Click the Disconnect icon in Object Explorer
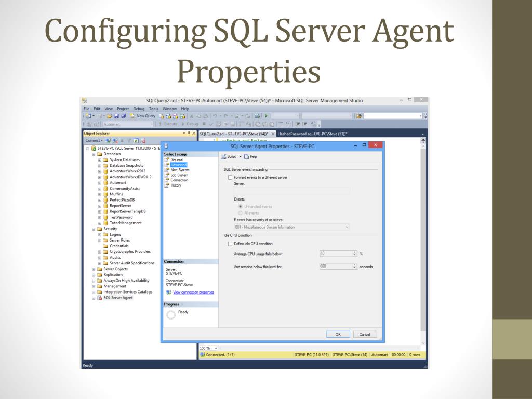This screenshot has height=399, width=532. pyautogui.click(x=115, y=140)
